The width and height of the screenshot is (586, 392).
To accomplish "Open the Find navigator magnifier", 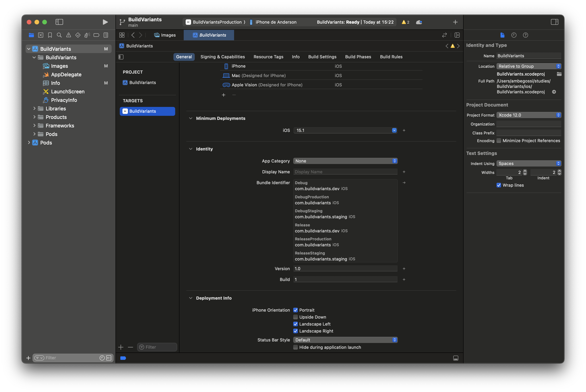I will 59,35.
